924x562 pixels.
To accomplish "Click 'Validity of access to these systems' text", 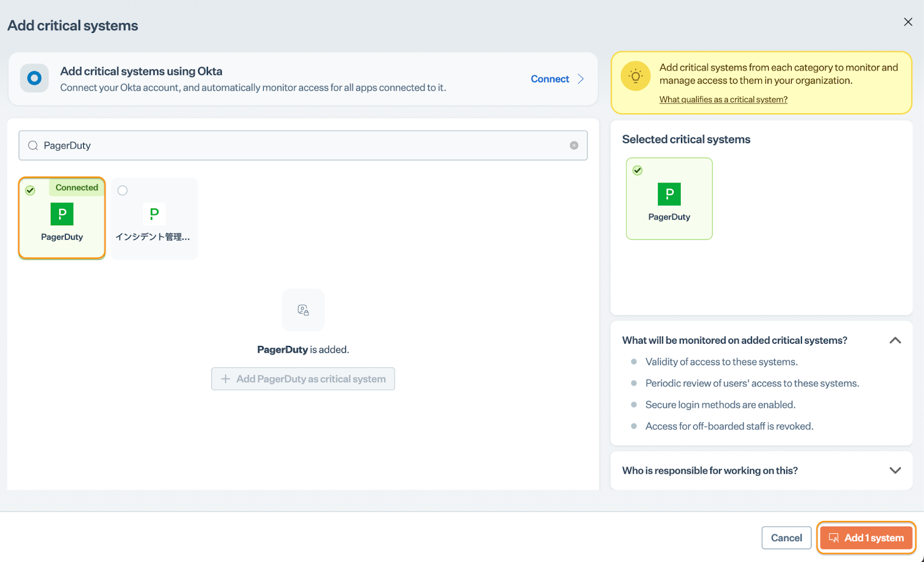I will [721, 362].
